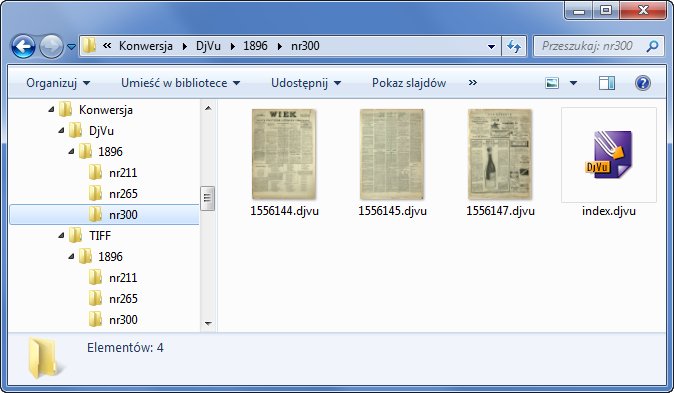
Task: Collapse the Konwersja tree node
Action: tap(51, 109)
